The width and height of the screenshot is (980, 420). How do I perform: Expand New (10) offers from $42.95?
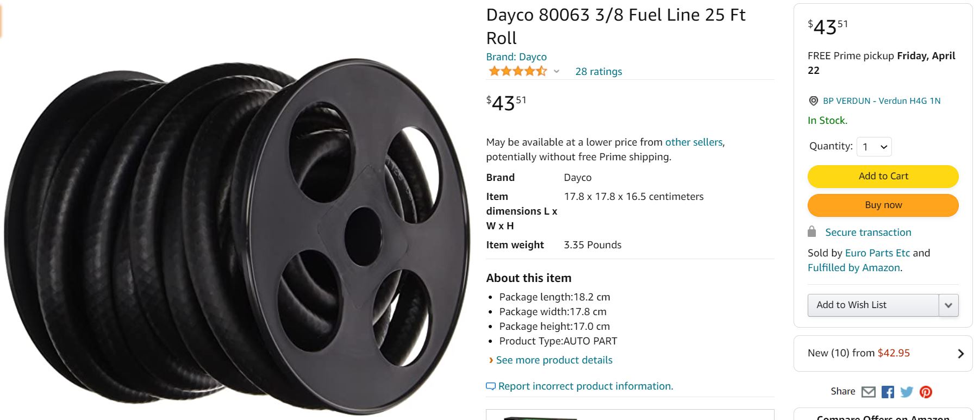click(883, 353)
